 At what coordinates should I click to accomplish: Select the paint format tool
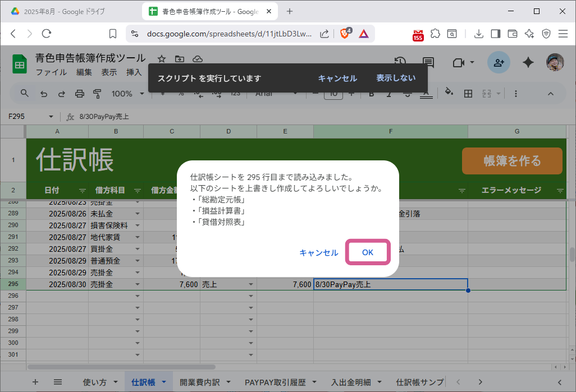97,94
